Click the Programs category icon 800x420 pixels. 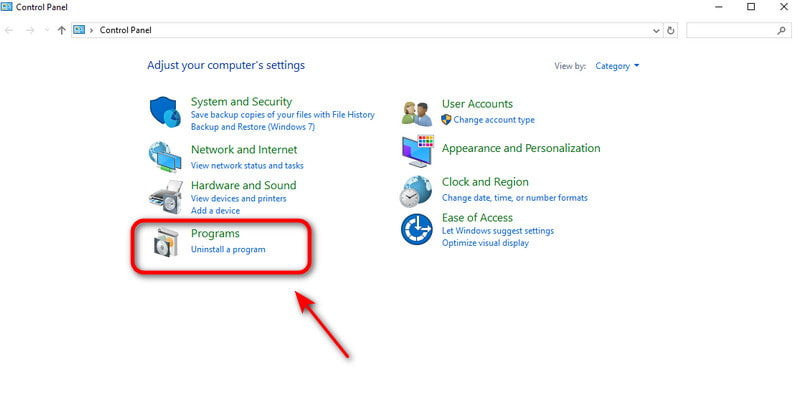tap(164, 245)
